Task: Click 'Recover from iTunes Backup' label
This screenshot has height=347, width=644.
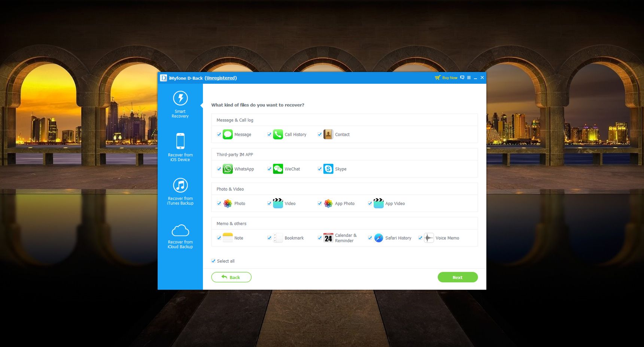Action: [180, 201]
